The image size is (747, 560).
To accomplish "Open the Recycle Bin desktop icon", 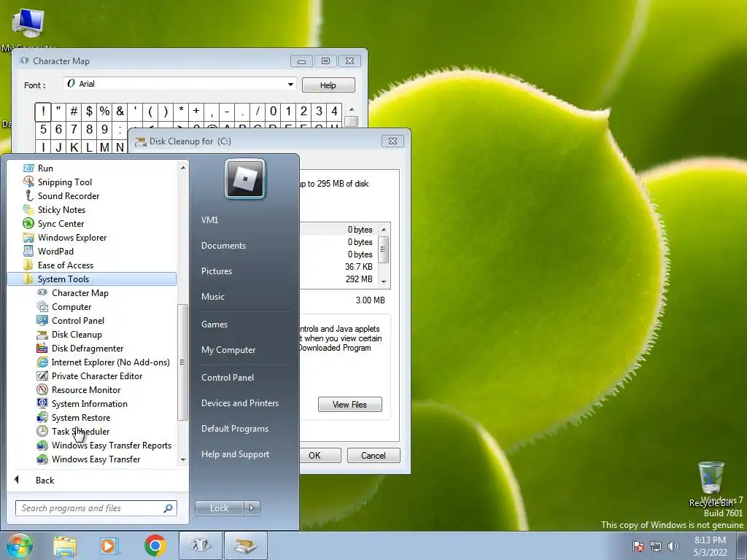I will (711, 484).
